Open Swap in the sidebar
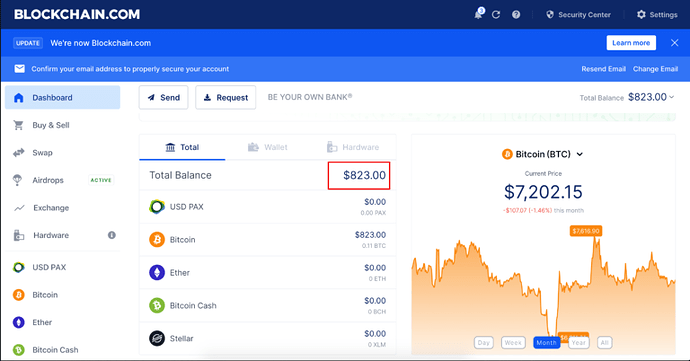 pyautogui.click(x=62, y=153)
